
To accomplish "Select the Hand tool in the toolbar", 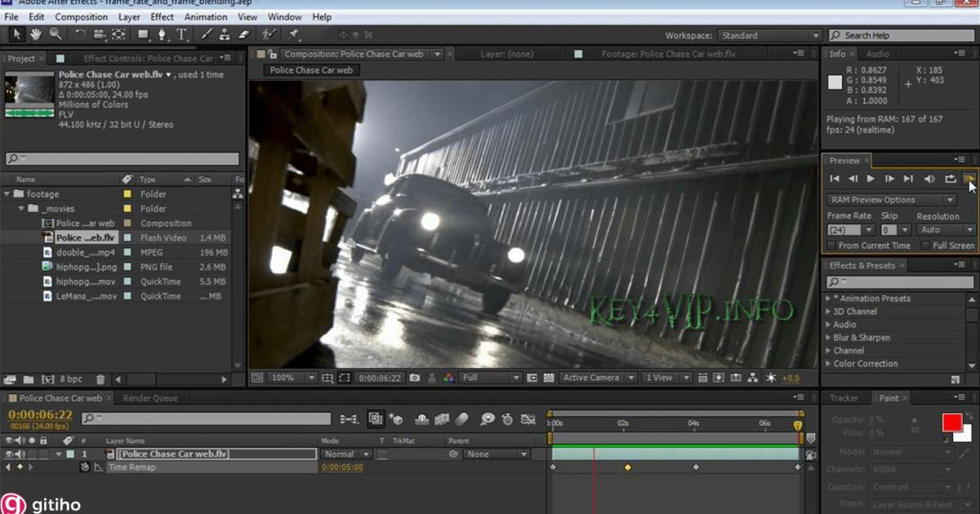I will pyautogui.click(x=36, y=34).
